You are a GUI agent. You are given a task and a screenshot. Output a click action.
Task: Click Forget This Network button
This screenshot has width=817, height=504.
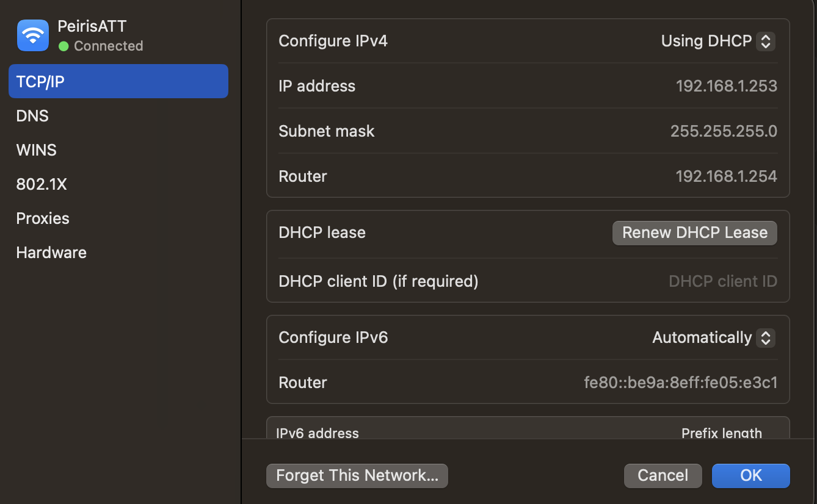pyautogui.click(x=357, y=475)
